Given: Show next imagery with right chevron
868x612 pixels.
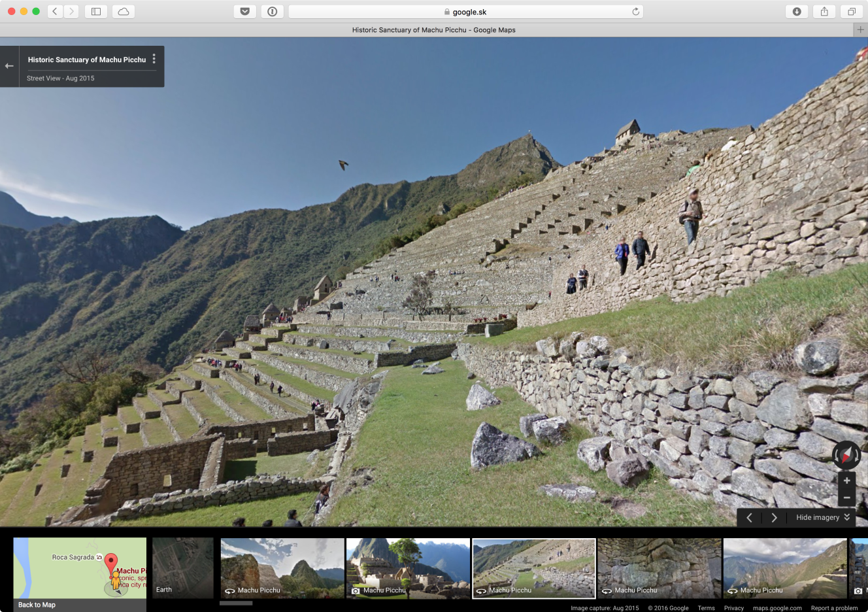Looking at the screenshot, I should click(x=775, y=518).
